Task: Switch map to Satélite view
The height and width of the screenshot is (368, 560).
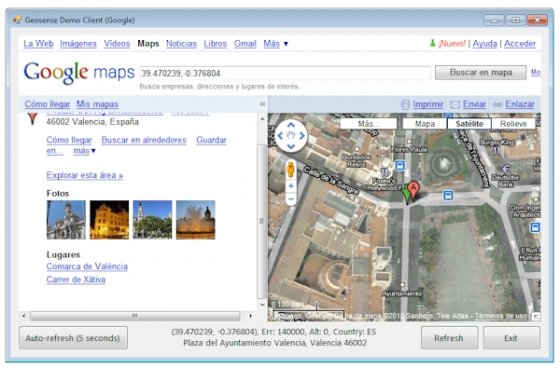Action: pyautogui.click(x=469, y=124)
